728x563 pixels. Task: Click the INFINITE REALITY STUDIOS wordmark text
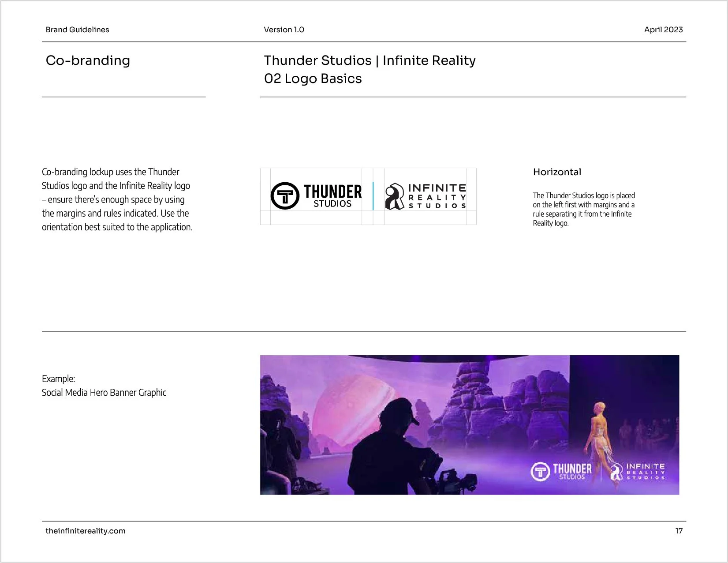coord(438,196)
